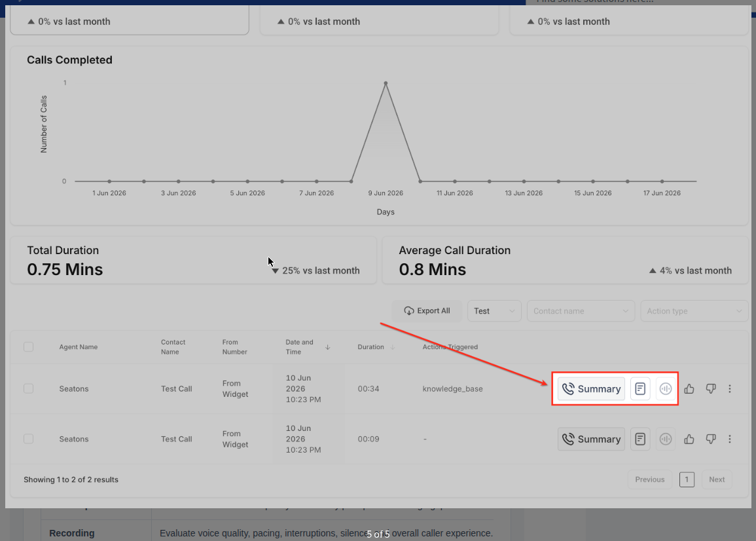
Task: Check the box for the 00:09 call row
Action: point(28,439)
